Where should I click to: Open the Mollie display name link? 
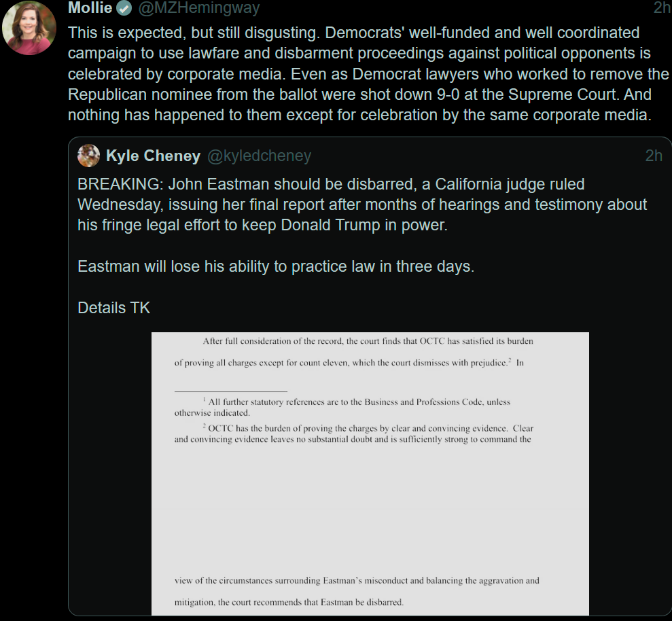pos(90,7)
